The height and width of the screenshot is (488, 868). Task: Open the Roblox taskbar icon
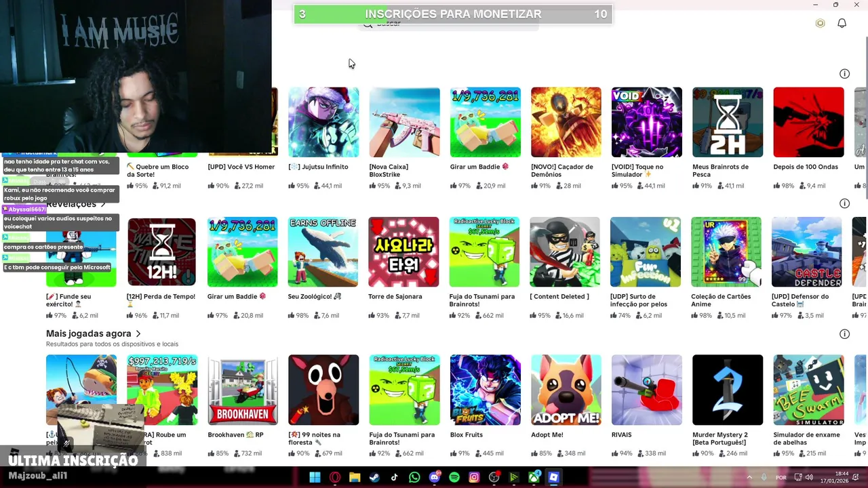pyautogui.click(x=554, y=478)
